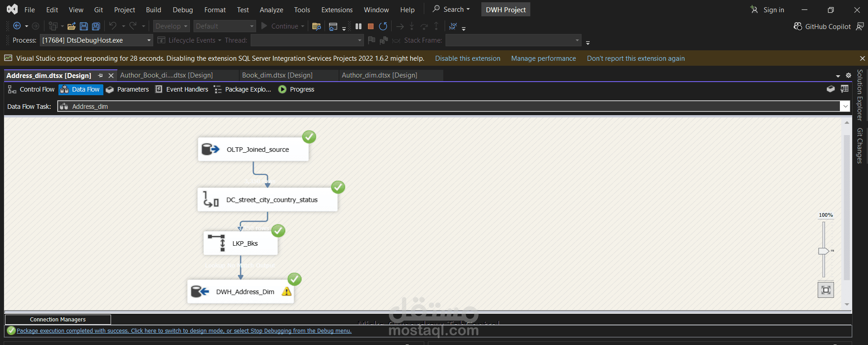This screenshot has height=345, width=868.
Task: Open the Debug menu
Action: point(183,10)
